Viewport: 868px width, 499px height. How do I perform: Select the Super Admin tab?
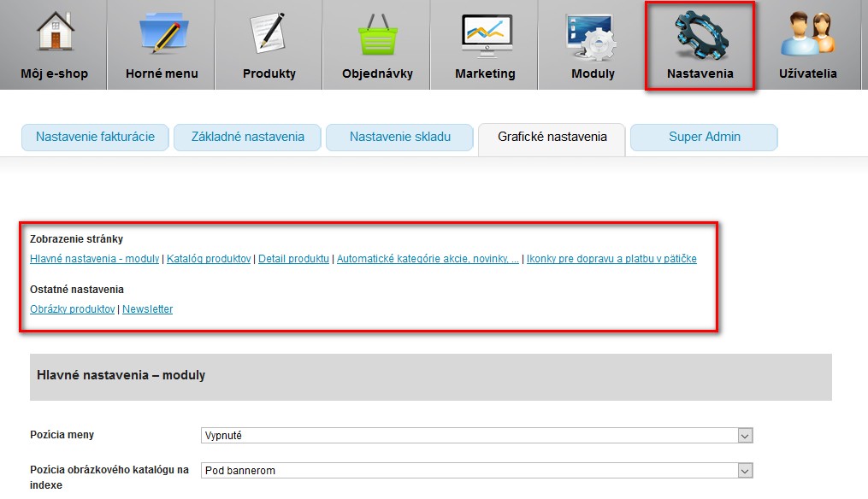(704, 137)
